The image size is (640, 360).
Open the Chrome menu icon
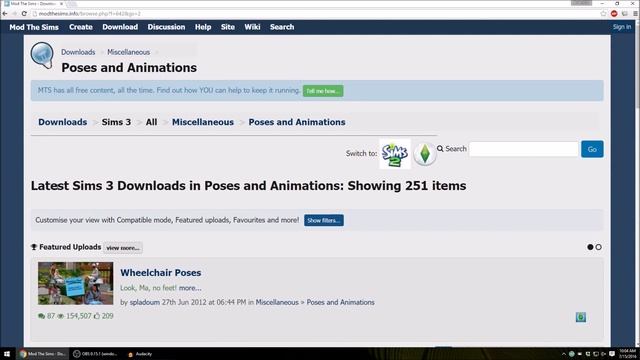point(635,13)
